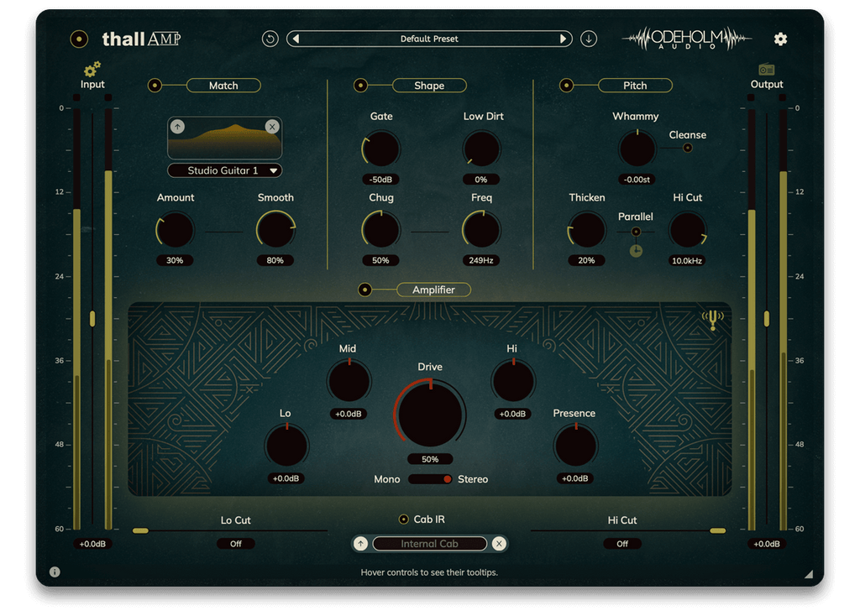Open plugin settings via the gear icon

(x=780, y=39)
